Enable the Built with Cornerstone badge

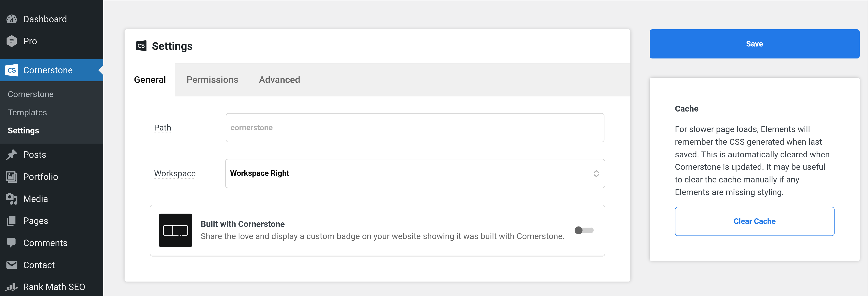click(584, 230)
